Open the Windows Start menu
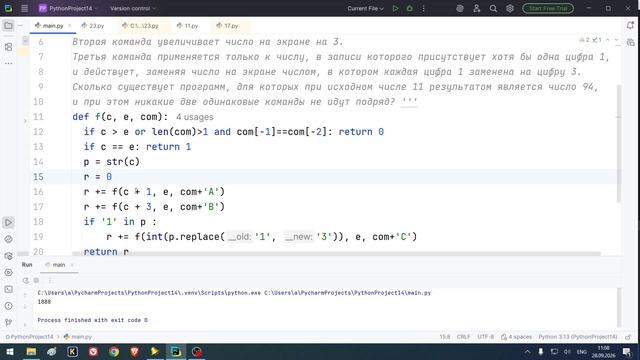The width and height of the screenshot is (640, 360). tap(10, 352)
